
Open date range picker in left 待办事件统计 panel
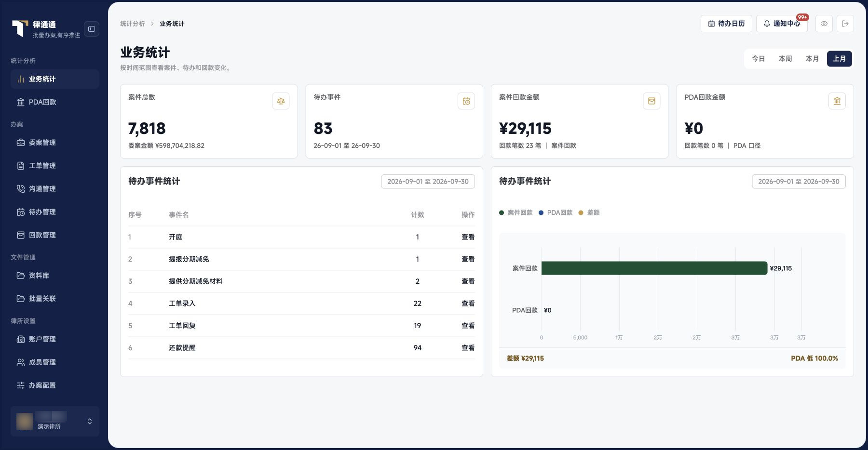[428, 182]
